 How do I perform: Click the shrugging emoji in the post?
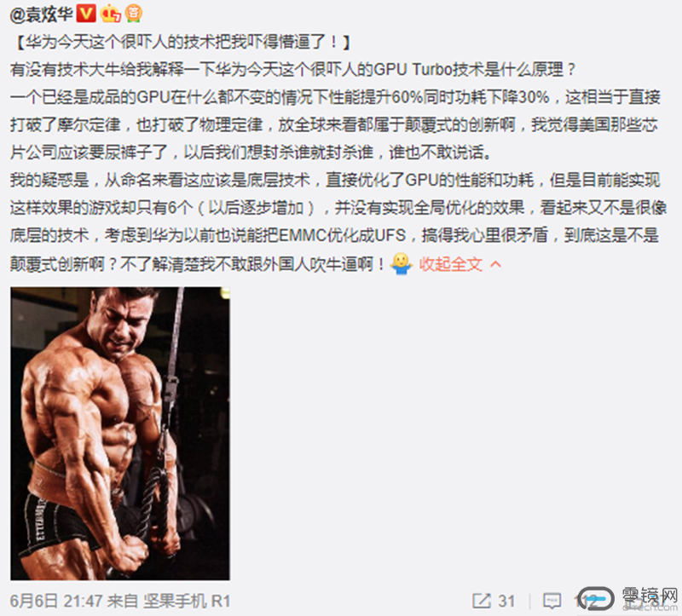tap(401, 264)
